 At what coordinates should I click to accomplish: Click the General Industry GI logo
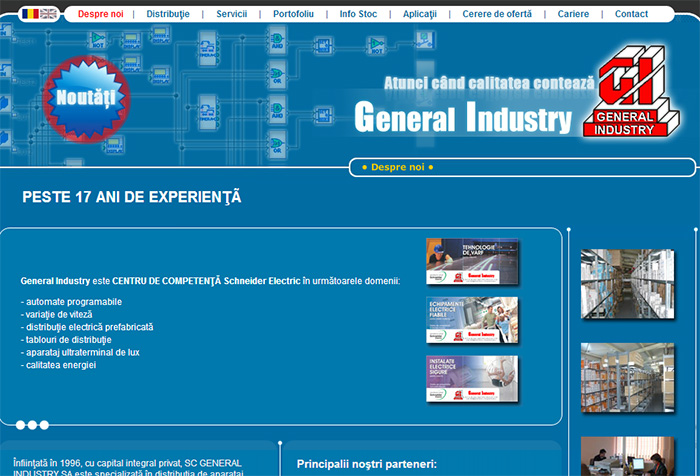click(x=631, y=91)
